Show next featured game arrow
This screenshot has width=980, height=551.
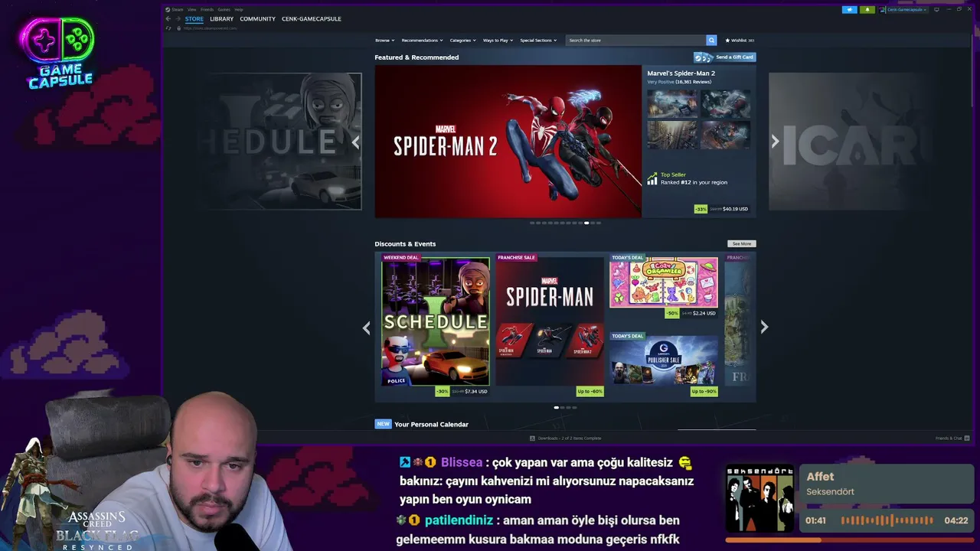point(775,142)
